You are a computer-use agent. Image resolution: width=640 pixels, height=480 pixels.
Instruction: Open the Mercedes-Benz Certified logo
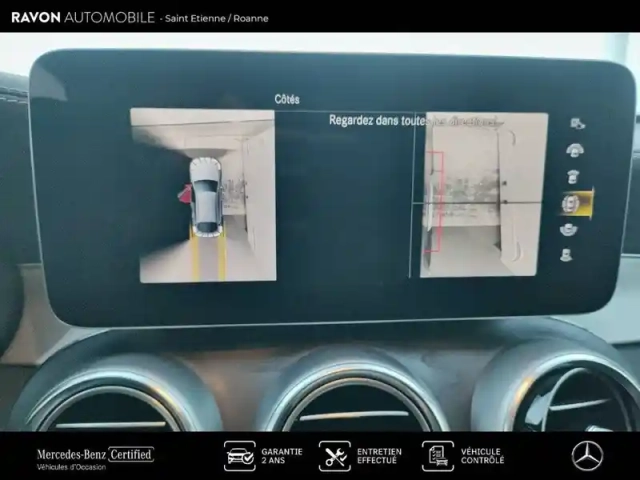95,455
